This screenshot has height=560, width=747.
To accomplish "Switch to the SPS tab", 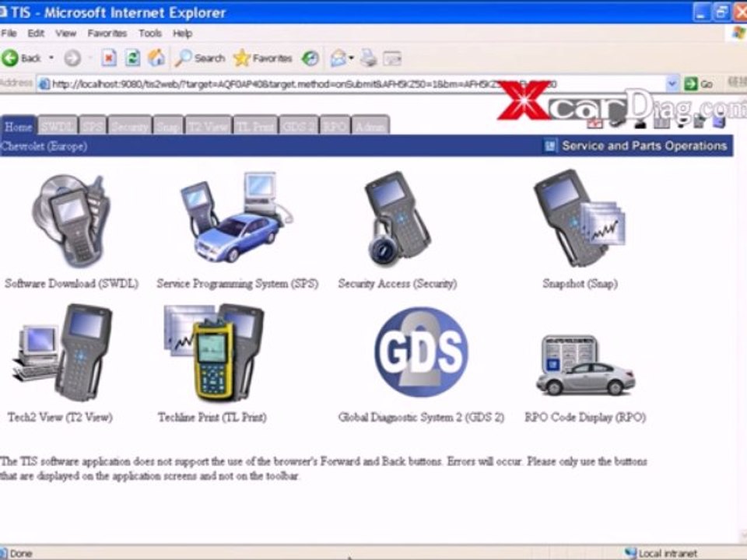I will click(x=93, y=126).
